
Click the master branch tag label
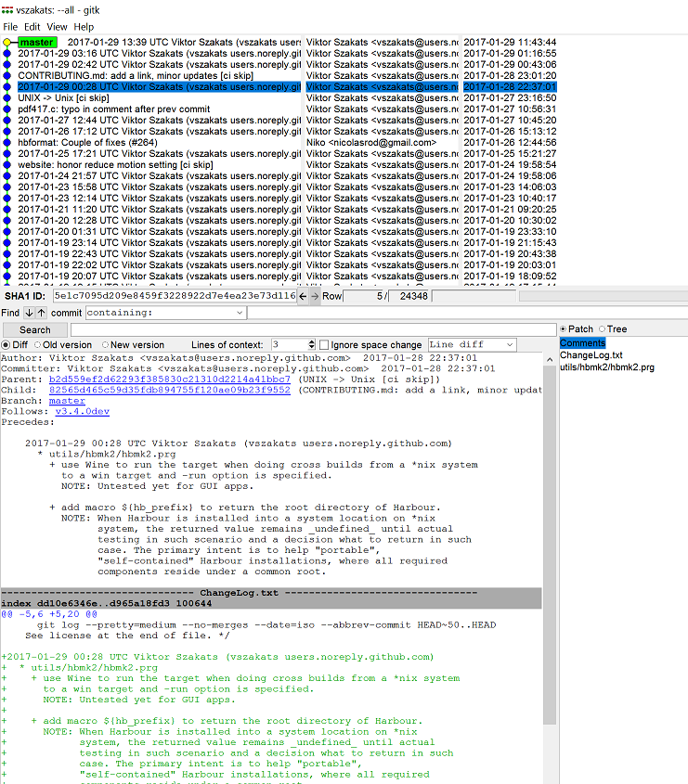tap(37, 43)
